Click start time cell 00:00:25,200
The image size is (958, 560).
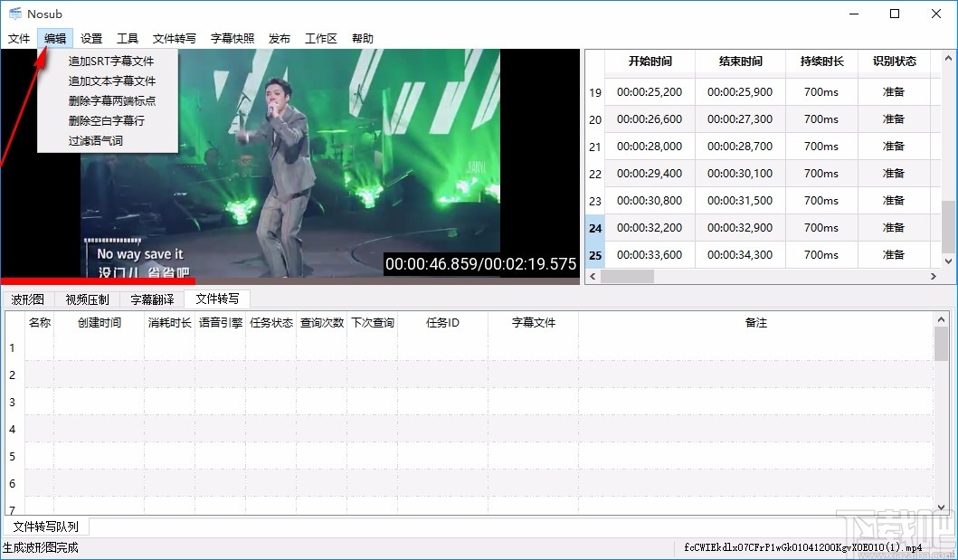tap(650, 92)
